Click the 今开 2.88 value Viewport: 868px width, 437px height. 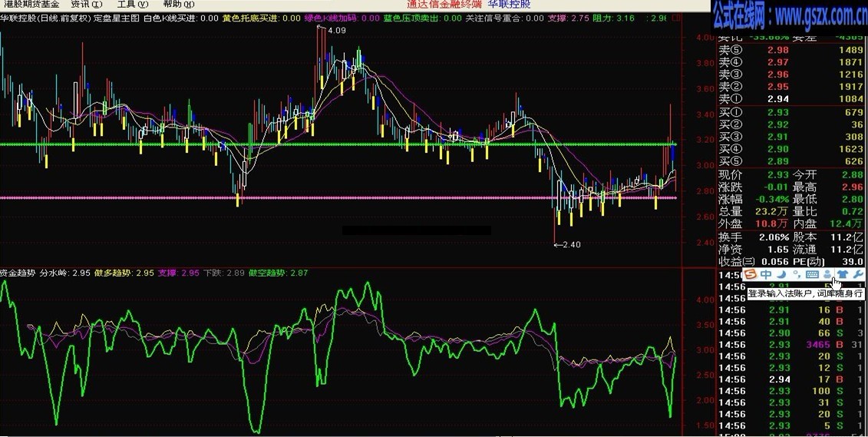pos(853,174)
